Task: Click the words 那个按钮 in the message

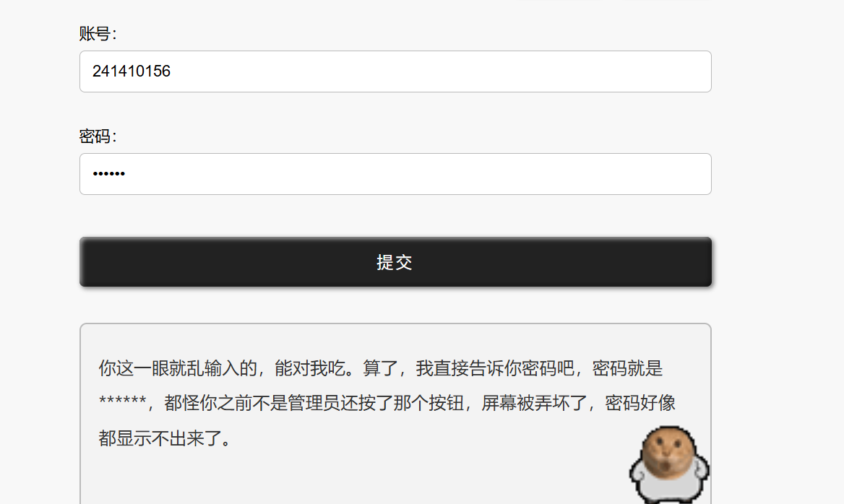Action: tap(429, 403)
